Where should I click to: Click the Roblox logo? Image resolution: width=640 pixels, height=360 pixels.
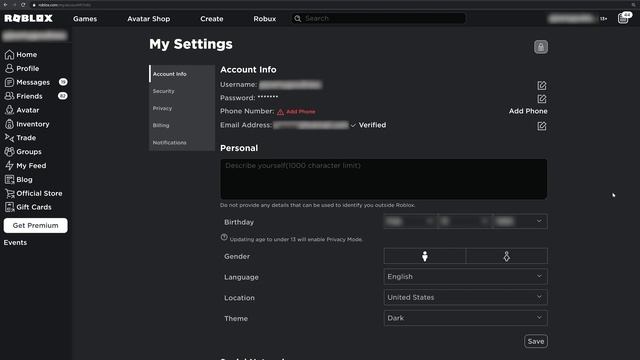[29, 18]
